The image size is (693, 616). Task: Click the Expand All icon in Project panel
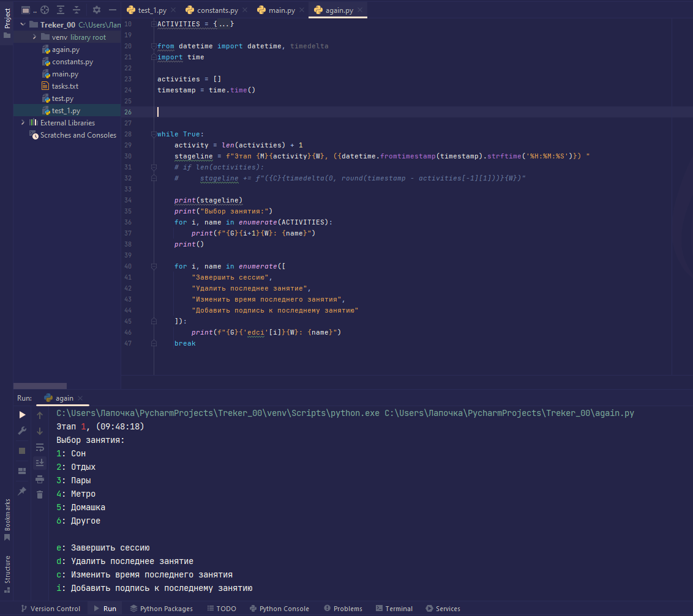click(61, 10)
